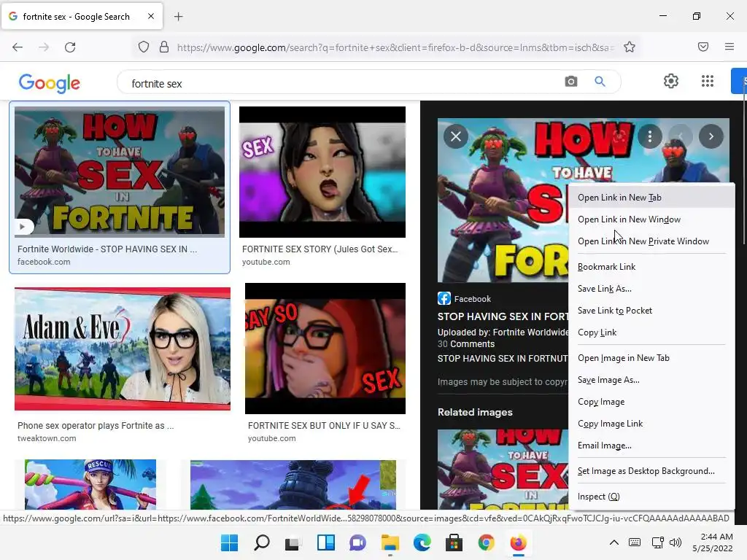Open the Adam & Eve tweaktown thumbnail
Image resolution: width=747 pixels, height=560 pixels.
coord(123,349)
